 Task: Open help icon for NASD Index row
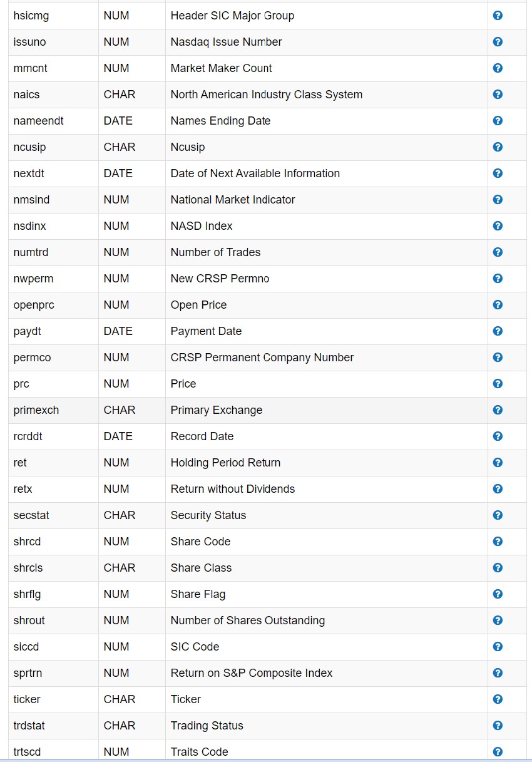click(x=498, y=226)
